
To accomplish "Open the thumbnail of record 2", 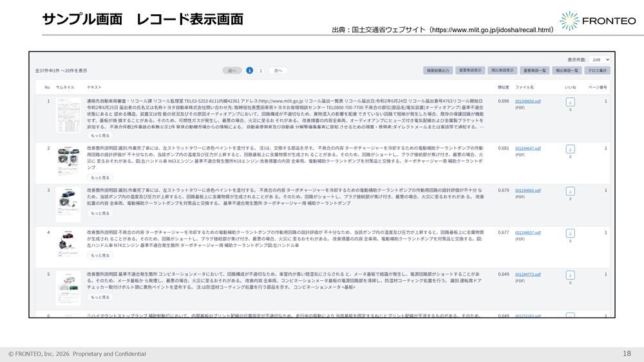I will (x=68, y=161).
